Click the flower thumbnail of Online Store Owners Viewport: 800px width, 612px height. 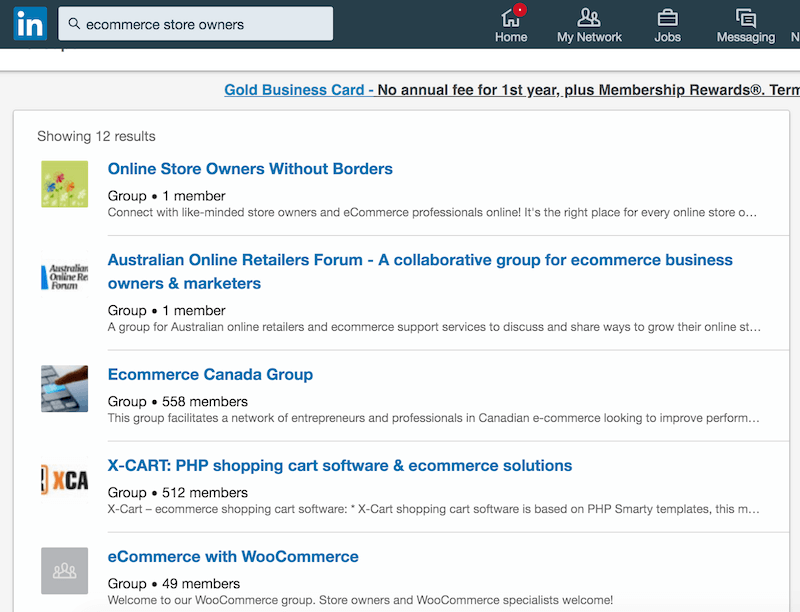coord(64,184)
